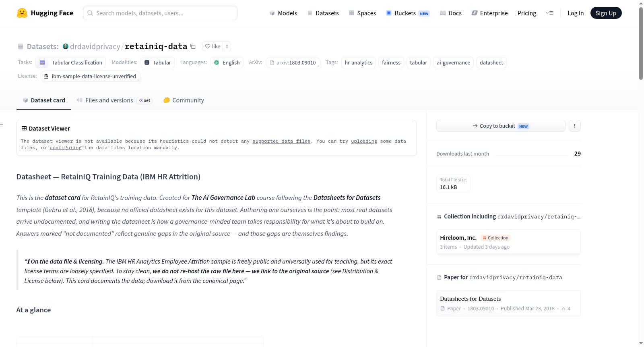Focus the search models and datasets field
644x347 pixels.
(x=160, y=13)
